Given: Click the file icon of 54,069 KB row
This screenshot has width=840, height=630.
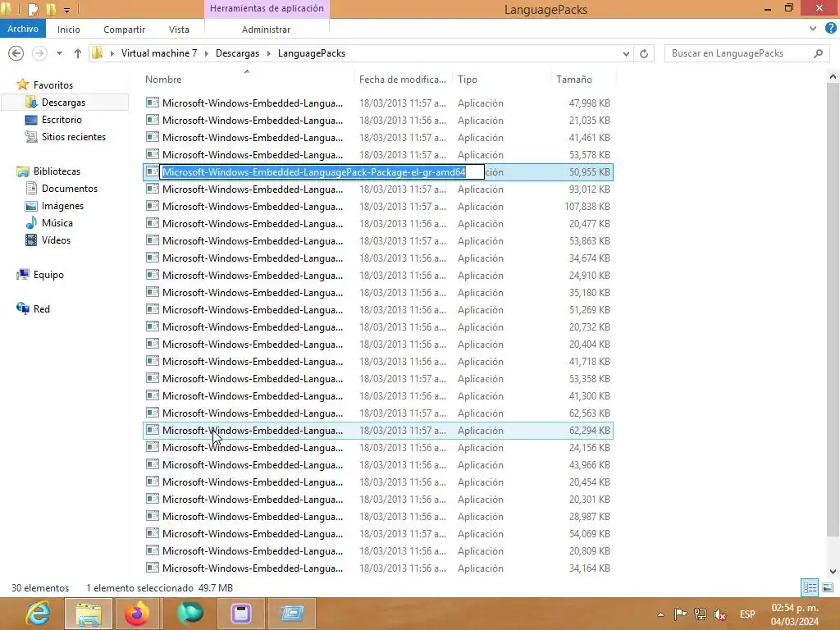Looking at the screenshot, I should coord(153,533).
